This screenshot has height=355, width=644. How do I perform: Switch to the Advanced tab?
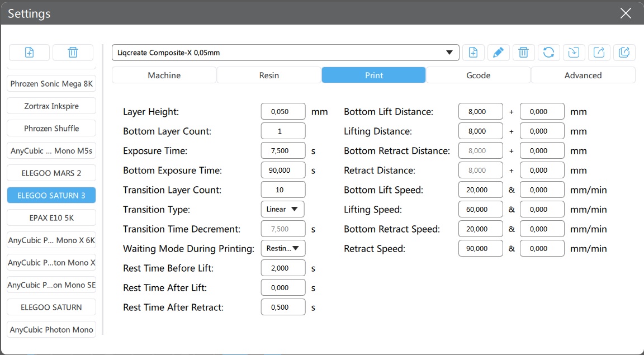click(583, 75)
